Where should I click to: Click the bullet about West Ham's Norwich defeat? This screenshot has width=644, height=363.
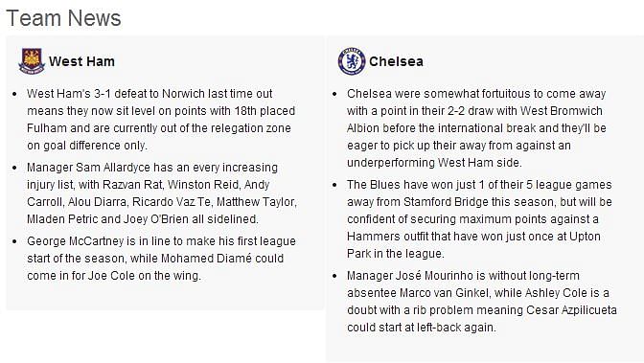tap(161, 120)
